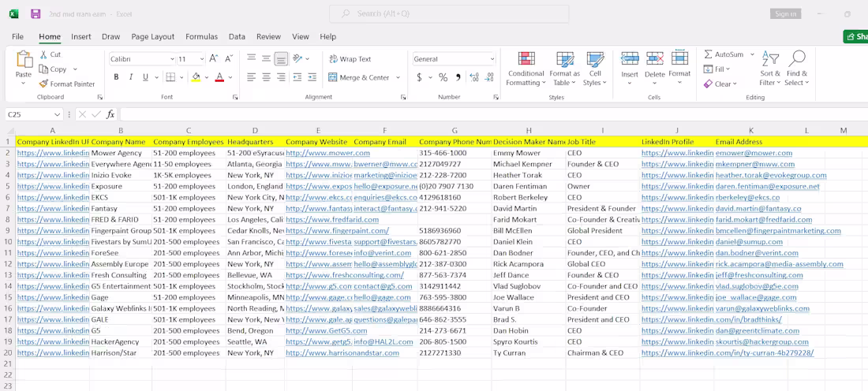Open the Clear dropdown in Editing group
Viewport: 868px width, 391px height.
click(x=720, y=84)
